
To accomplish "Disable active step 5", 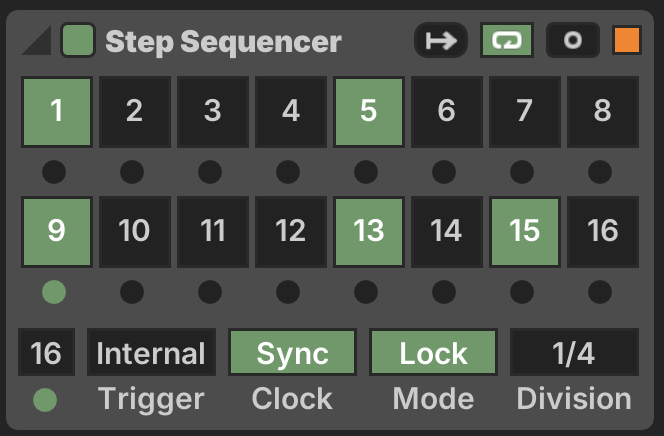I will pos(369,112).
